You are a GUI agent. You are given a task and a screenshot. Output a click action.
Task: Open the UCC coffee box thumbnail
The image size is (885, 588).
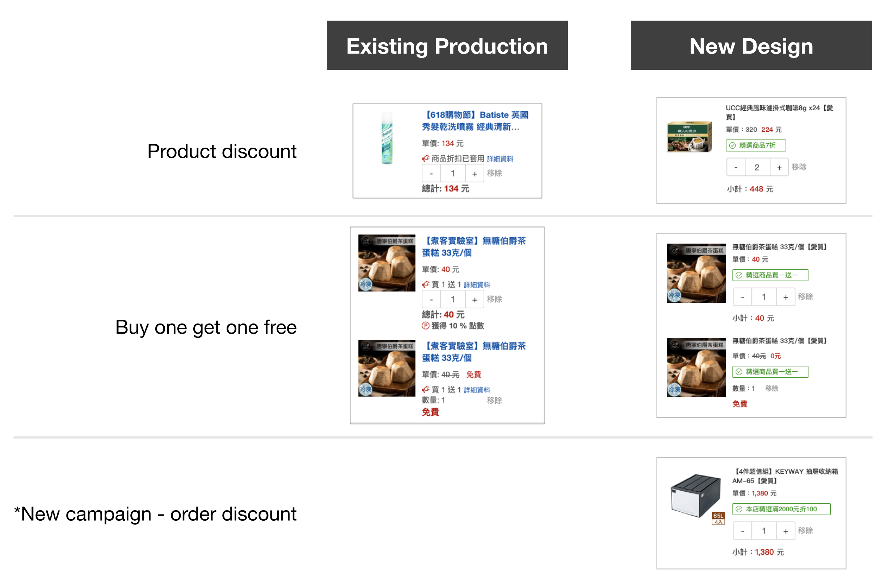690,136
